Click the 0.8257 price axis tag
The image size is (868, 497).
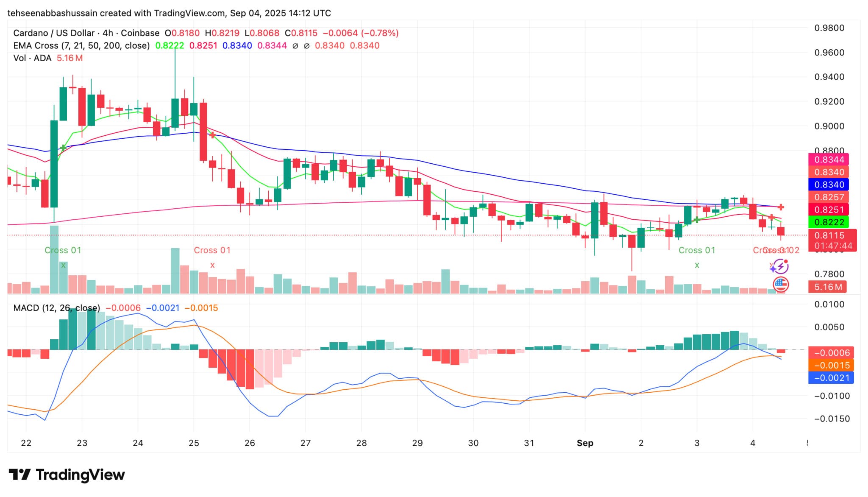(x=829, y=197)
